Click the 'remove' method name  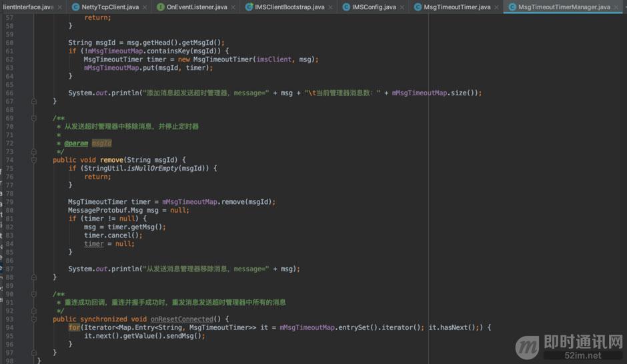(x=111, y=160)
